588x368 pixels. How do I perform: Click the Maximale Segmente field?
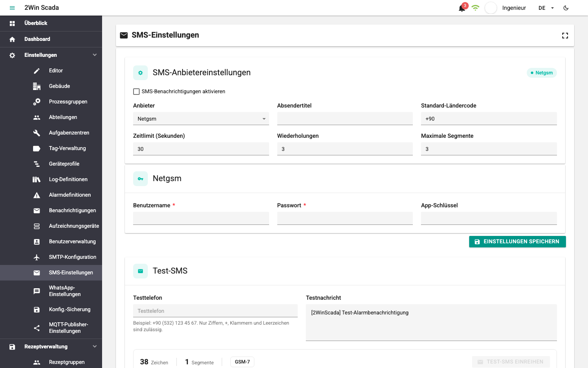(x=489, y=149)
